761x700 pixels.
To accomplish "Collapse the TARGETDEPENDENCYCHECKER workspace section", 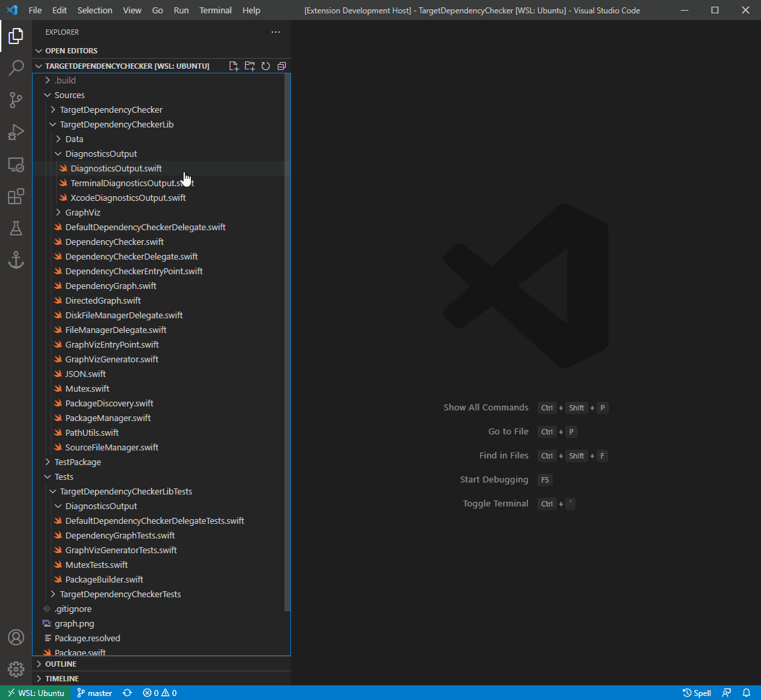I will tap(127, 66).
